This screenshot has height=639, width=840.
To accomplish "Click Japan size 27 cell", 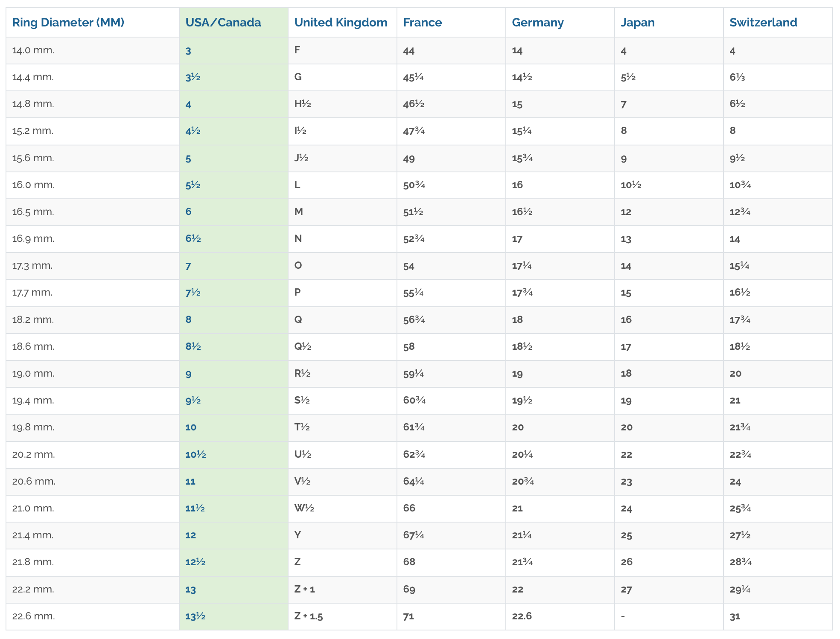I will (x=669, y=590).
